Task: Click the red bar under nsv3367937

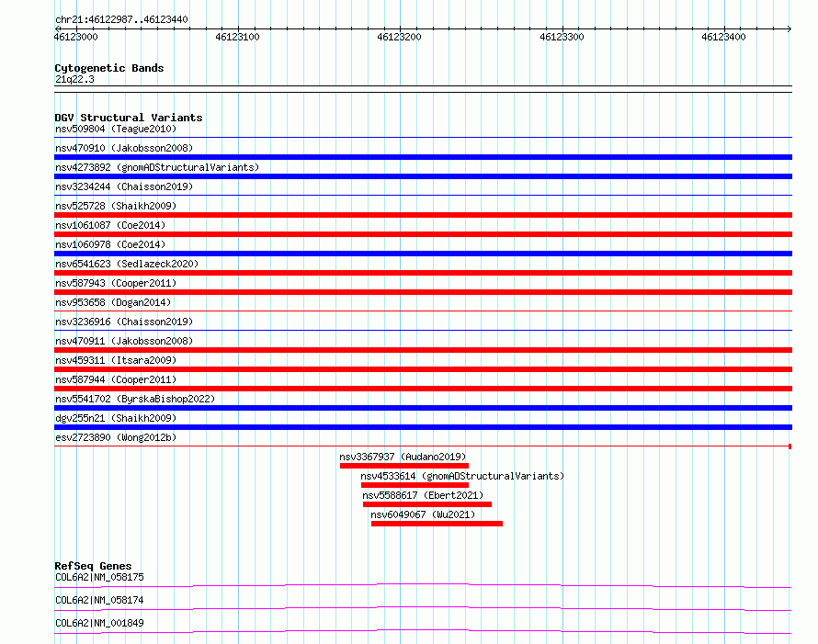Action: [404, 466]
